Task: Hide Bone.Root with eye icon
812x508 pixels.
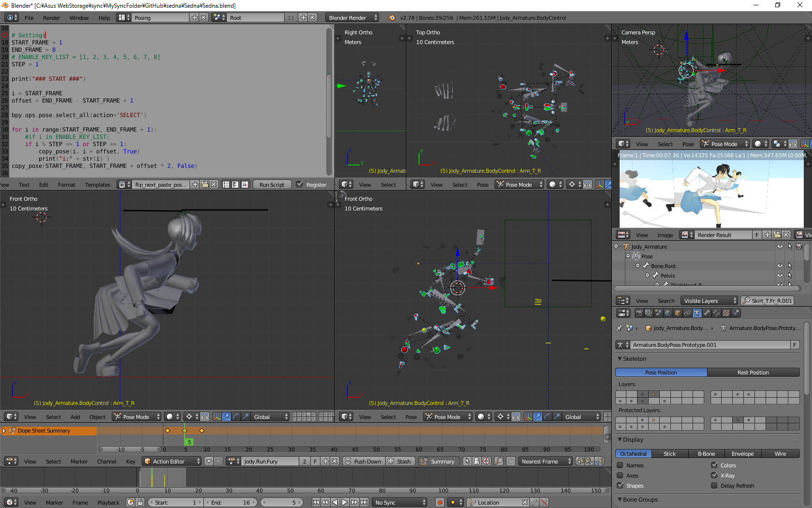Action: 780,266
